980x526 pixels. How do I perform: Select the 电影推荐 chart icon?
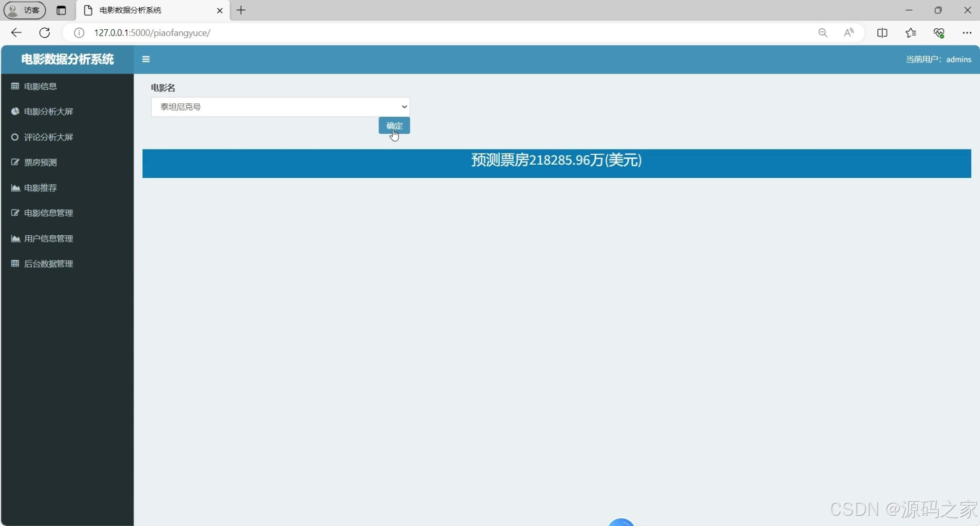15,188
